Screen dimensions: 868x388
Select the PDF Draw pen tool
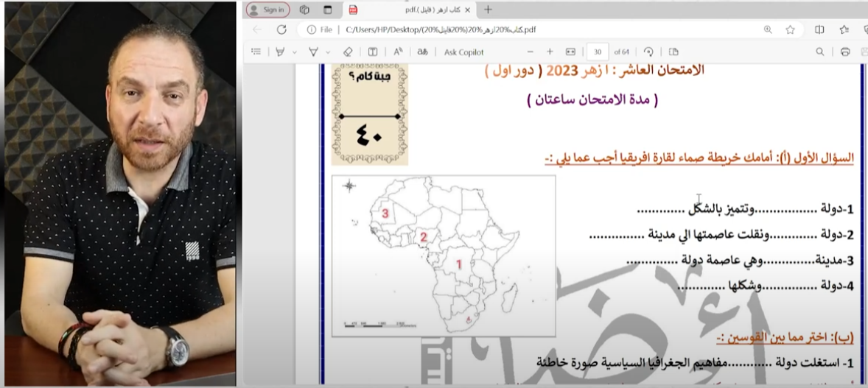(x=279, y=52)
